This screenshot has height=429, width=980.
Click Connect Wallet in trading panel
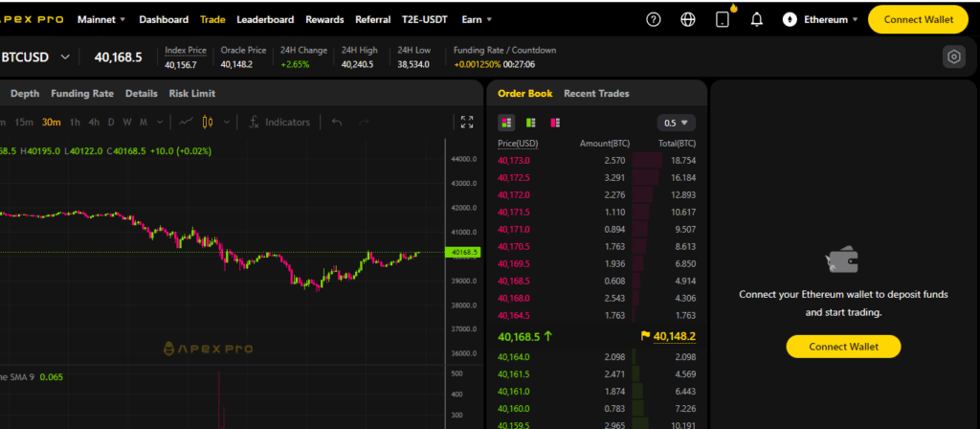(843, 347)
